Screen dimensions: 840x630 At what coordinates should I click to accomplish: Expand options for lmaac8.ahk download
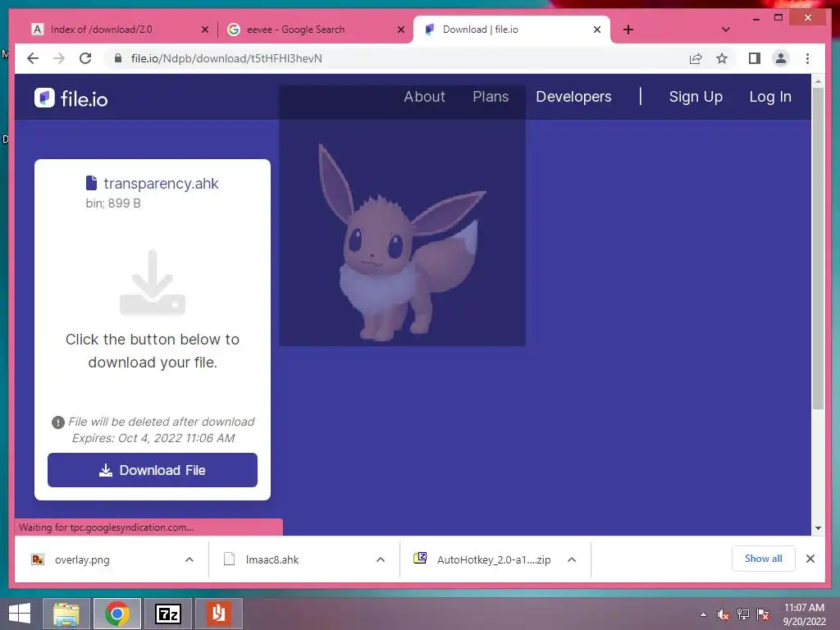tap(381, 559)
